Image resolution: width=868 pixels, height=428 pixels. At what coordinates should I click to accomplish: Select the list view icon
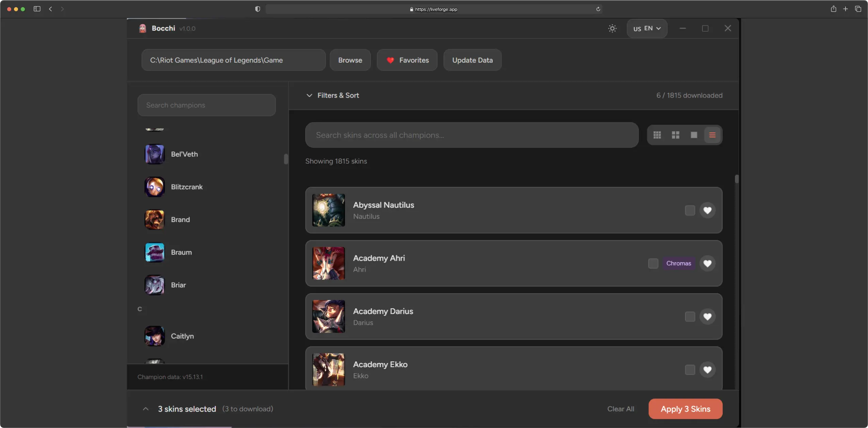coord(712,135)
